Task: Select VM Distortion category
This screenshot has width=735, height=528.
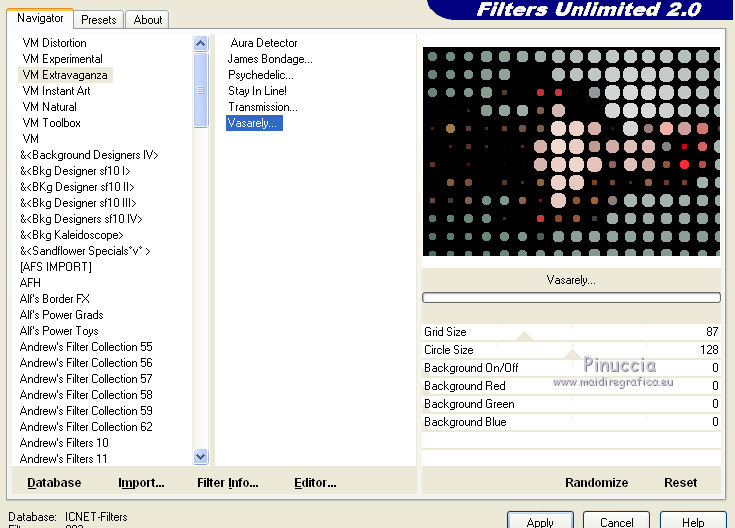Action: (x=54, y=43)
